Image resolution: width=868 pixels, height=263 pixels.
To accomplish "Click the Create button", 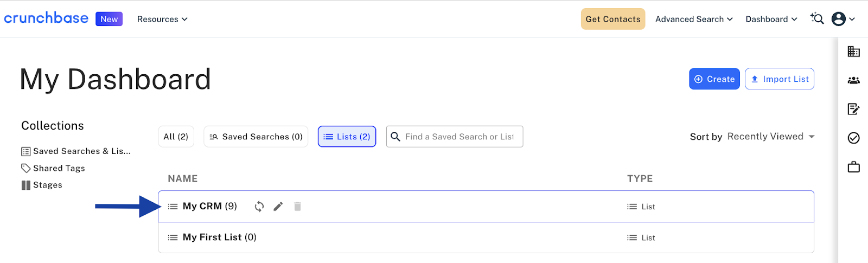I will click(x=714, y=79).
